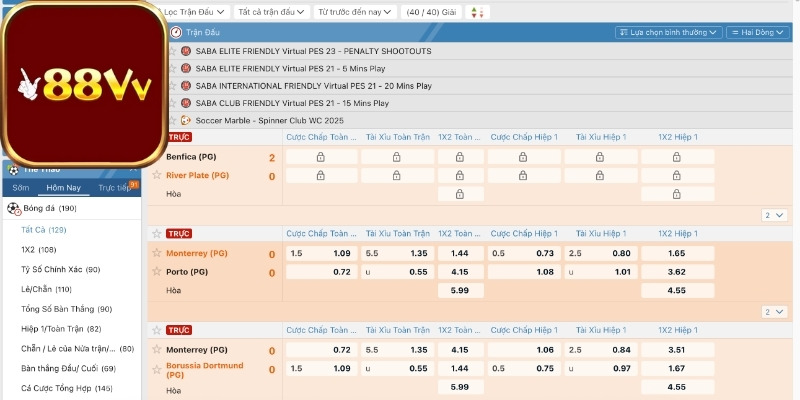Open Tỷ Số Chính Xác market
The height and width of the screenshot is (400, 800).
pyautogui.click(x=60, y=269)
